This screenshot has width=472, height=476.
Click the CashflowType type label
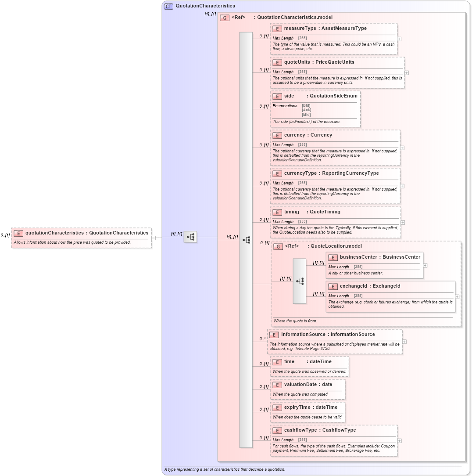pyautogui.click(x=339, y=430)
